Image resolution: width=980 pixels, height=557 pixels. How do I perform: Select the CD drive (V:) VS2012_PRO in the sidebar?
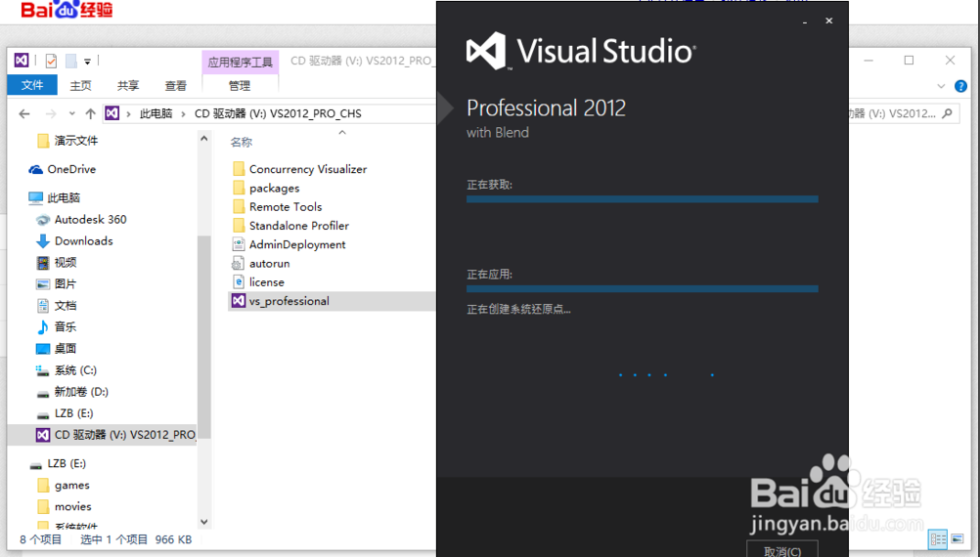(115, 435)
